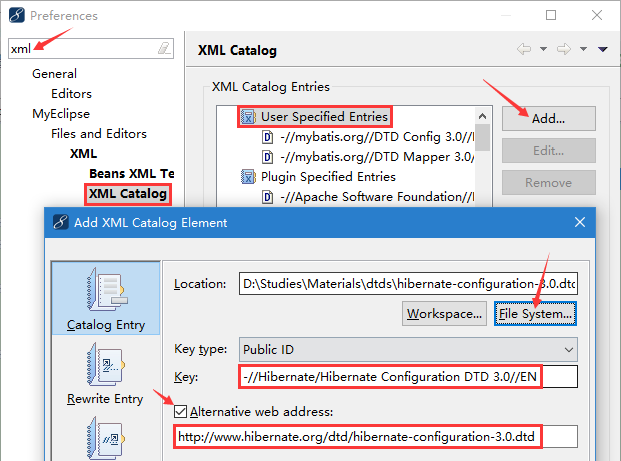621x461 pixels.
Task: Click the Rewrite Entry icon
Action: [x=105, y=364]
